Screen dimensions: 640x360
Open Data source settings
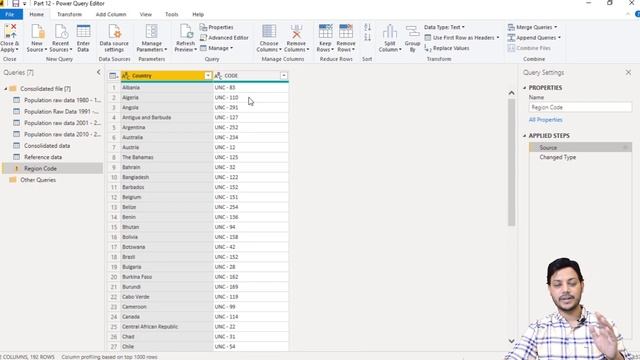(x=114, y=31)
